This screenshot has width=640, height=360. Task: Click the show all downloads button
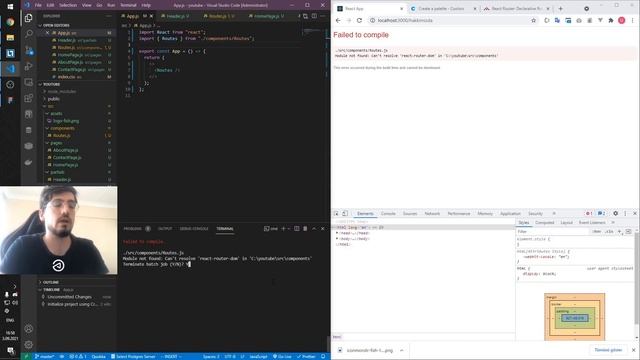click(608, 350)
